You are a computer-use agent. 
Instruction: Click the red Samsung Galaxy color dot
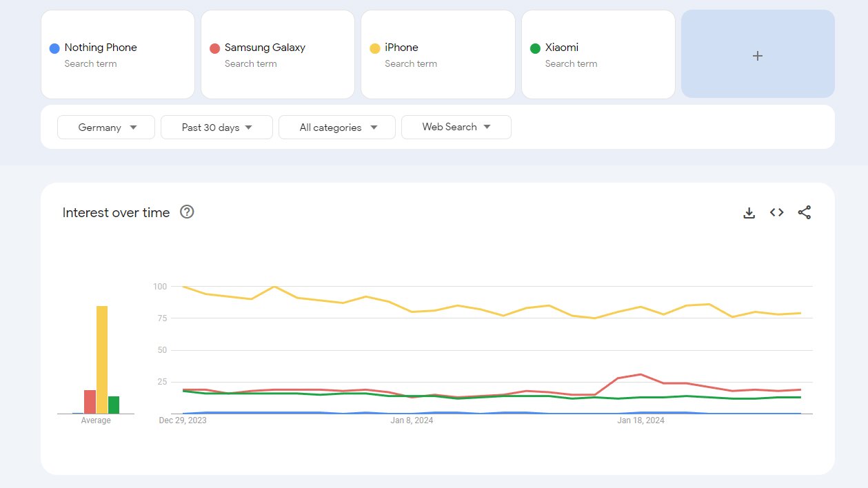click(214, 48)
